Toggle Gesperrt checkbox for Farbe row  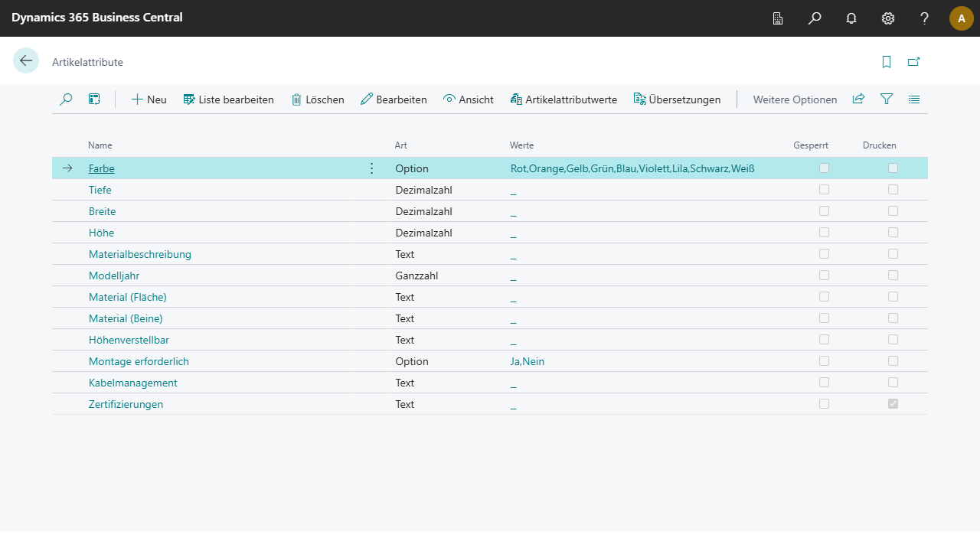[x=824, y=168]
